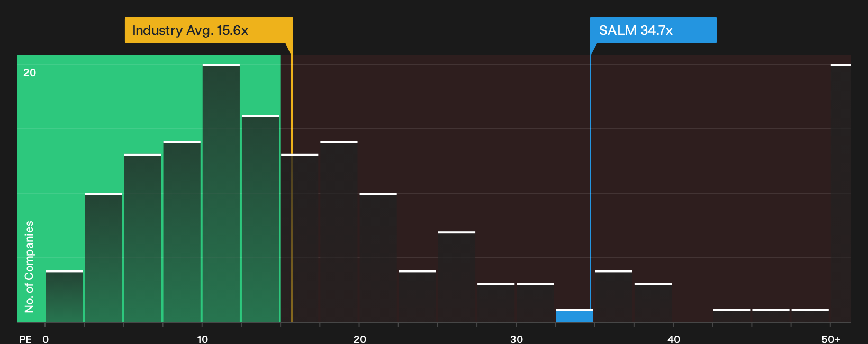This screenshot has height=344, width=868.
Task: Click the Industry Avg. 15.6x label
Action: (209, 30)
